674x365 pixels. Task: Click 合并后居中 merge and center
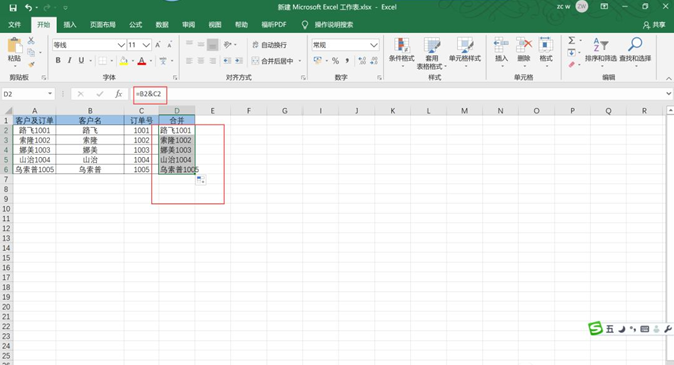(x=273, y=61)
